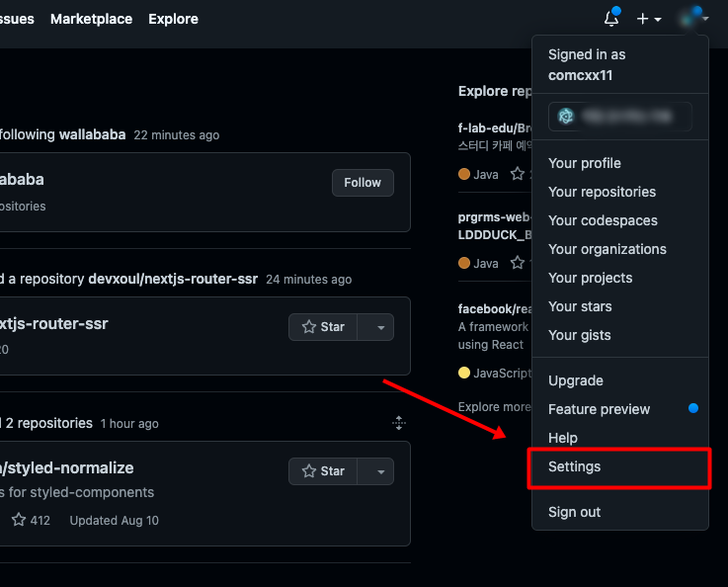
Task: Select Your profile in user menu
Action: pyautogui.click(x=619, y=163)
